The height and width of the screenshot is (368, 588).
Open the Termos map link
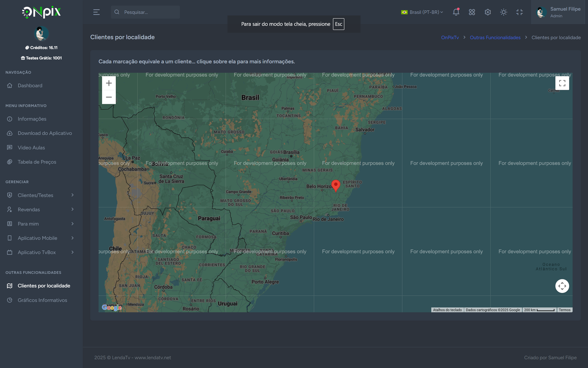tap(564, 310)
